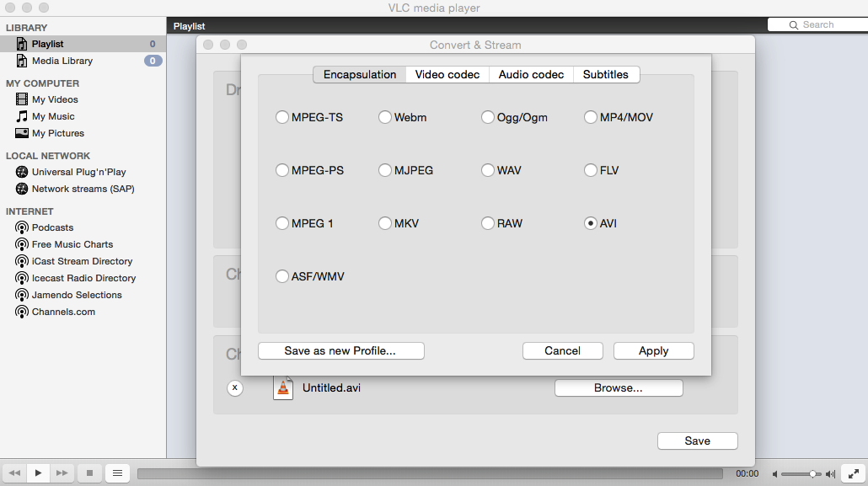Click the Untitled.avi file name
868x486 pixels.
click(x=331, y=388)
